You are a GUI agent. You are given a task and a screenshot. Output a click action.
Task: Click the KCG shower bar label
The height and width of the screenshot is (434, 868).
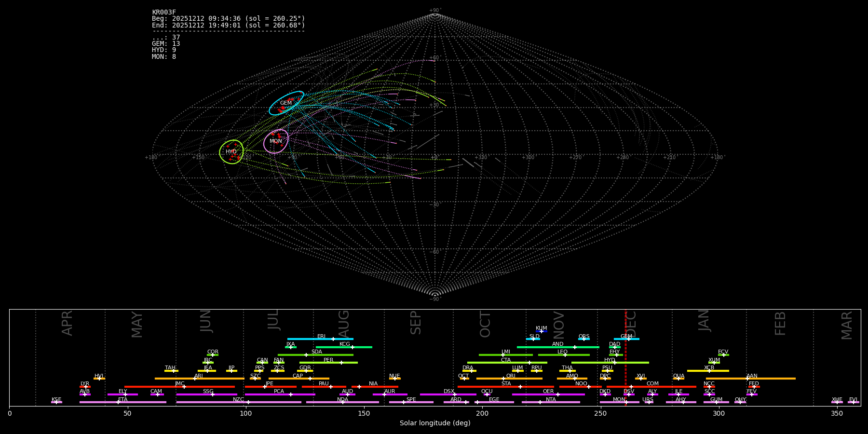345,344
